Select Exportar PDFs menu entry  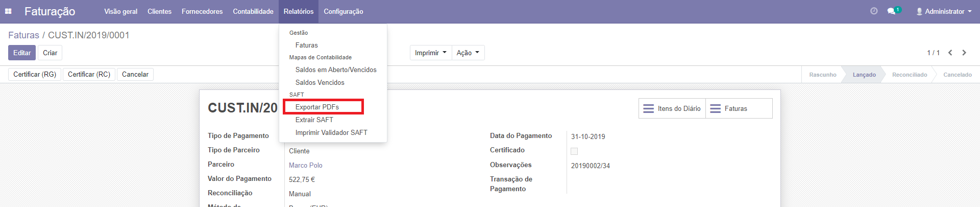click(x=317, y=107)
